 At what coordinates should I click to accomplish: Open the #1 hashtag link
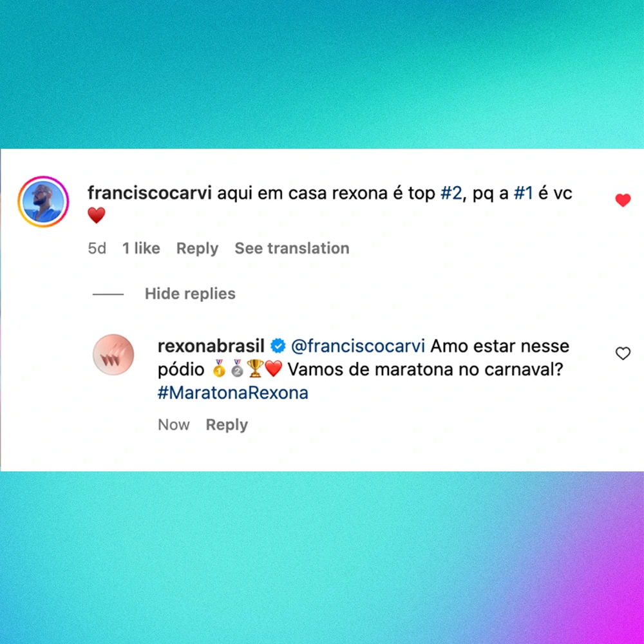tap(523, 193)
